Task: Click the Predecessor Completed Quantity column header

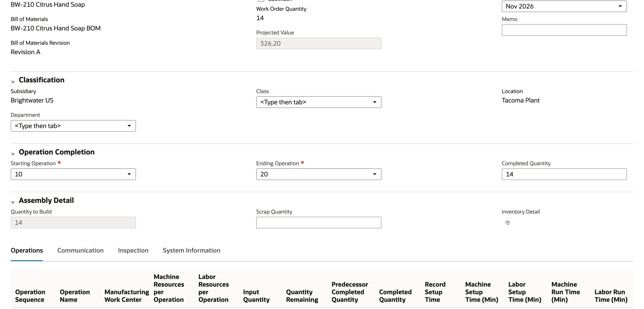Action: [x=350, y=292]
